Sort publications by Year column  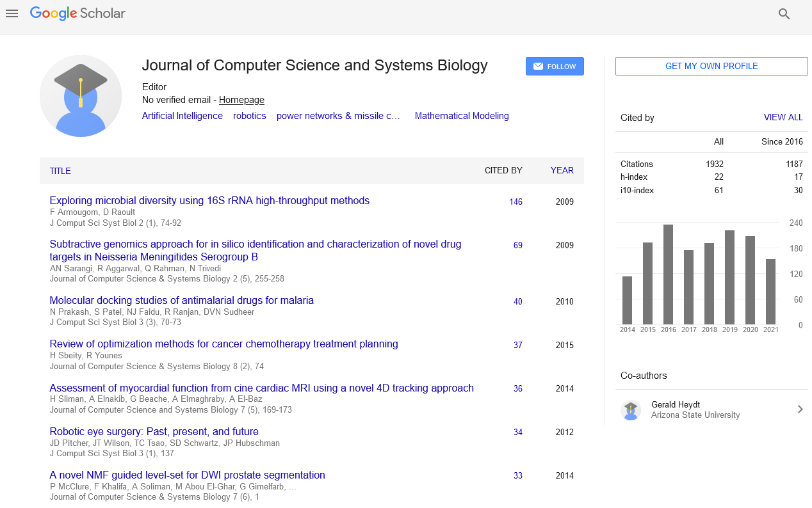(562, 171)
